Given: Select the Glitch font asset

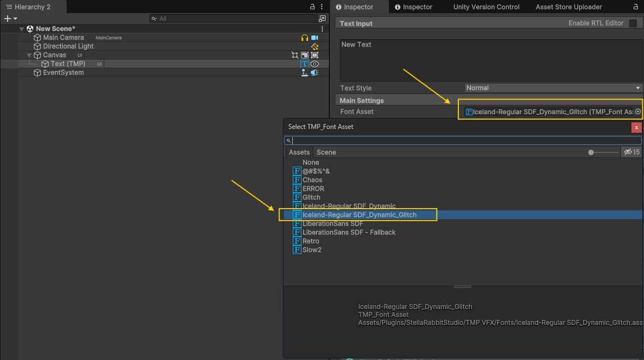Looking at the screenshot, I should click(x=311, y=197).
